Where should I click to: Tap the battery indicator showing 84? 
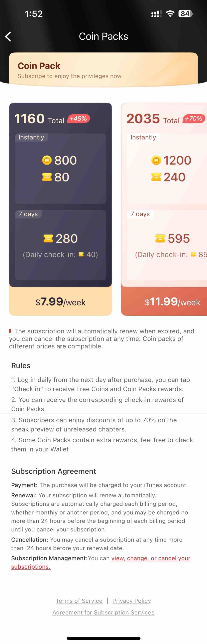point(185,14)
